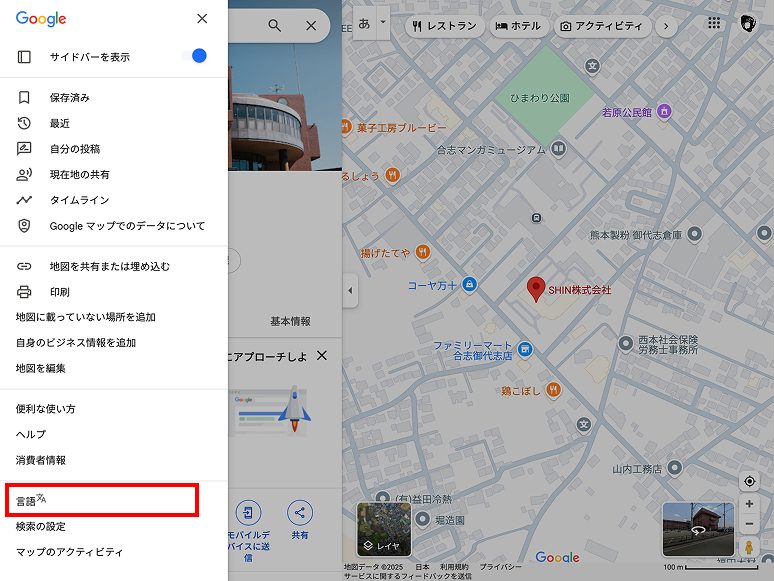Click the あ input method button

point(365,23)
